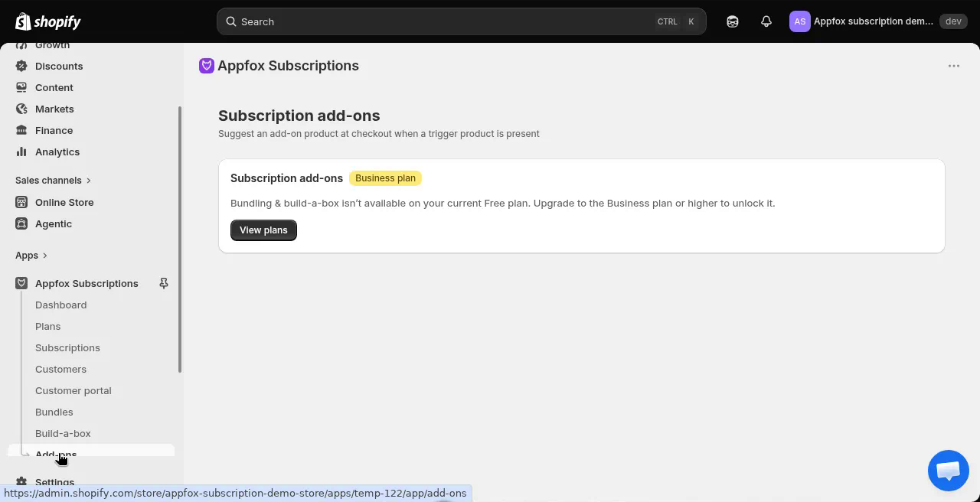Open the Build-a-box page

point(63,433)
